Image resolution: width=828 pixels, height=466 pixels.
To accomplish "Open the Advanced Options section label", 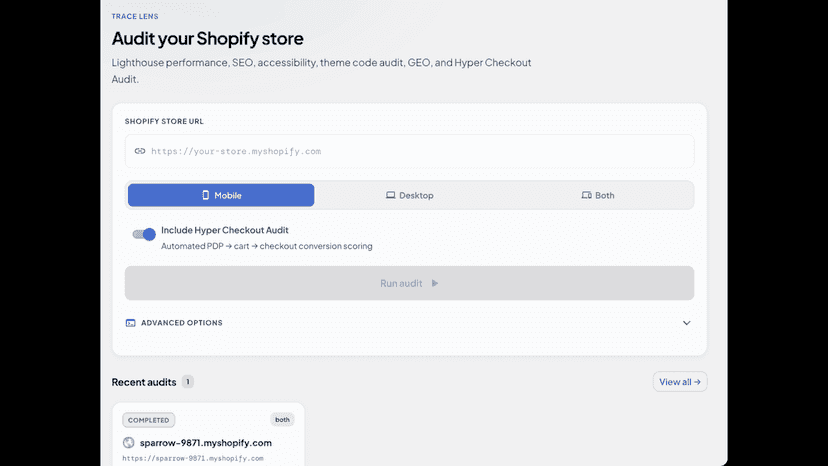I will tap(182, 323).
